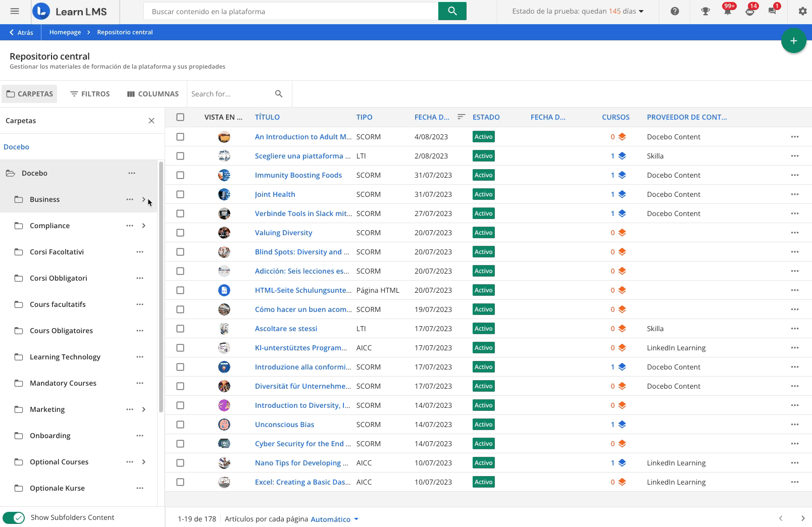
Task: Open the CARPETAS folders tab
Action: tap(29, 94)
